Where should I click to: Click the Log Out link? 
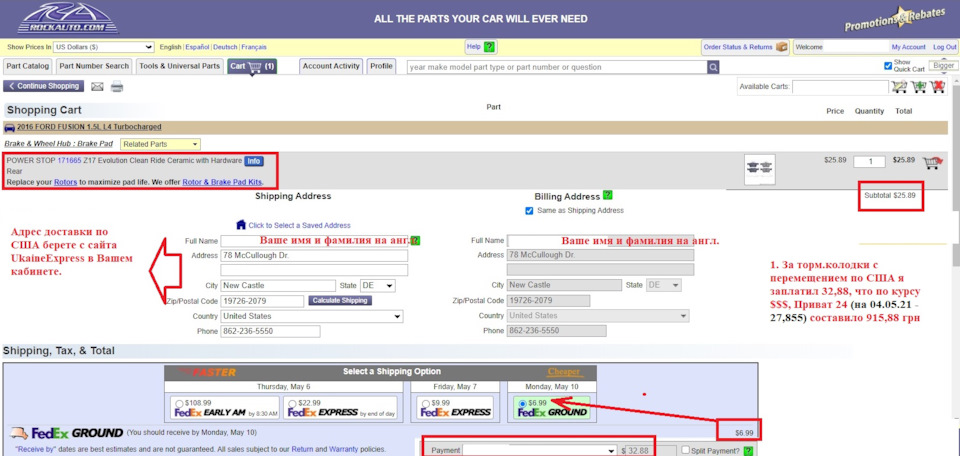[x=945, y=47]
